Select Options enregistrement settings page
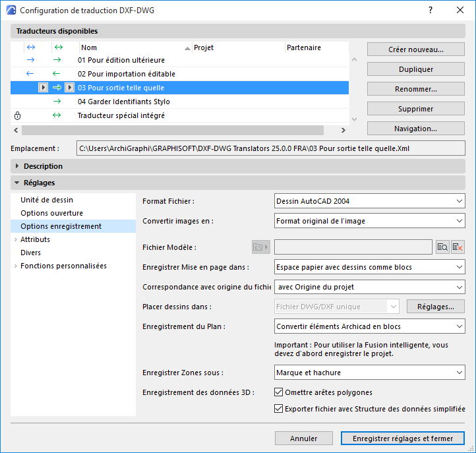The image size is (476, 453). pyautogui.click(x=73, y=226)
